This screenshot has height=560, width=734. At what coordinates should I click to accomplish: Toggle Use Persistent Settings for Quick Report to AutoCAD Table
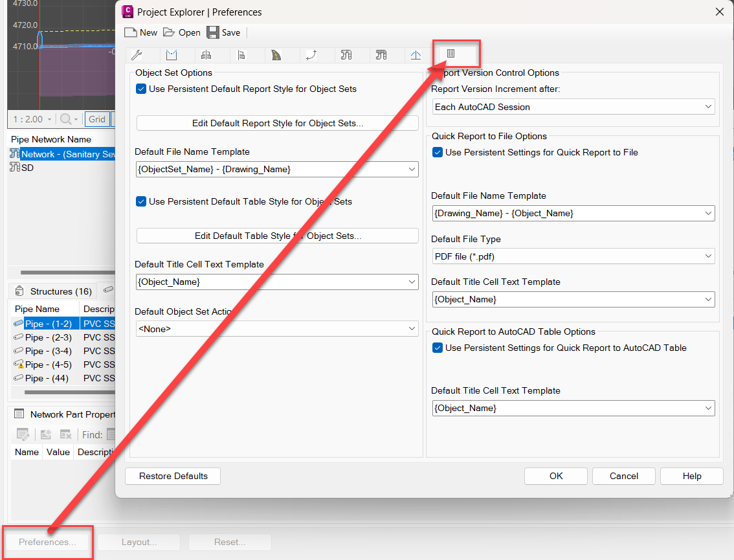pyautogui.click(x=438, y=348)
